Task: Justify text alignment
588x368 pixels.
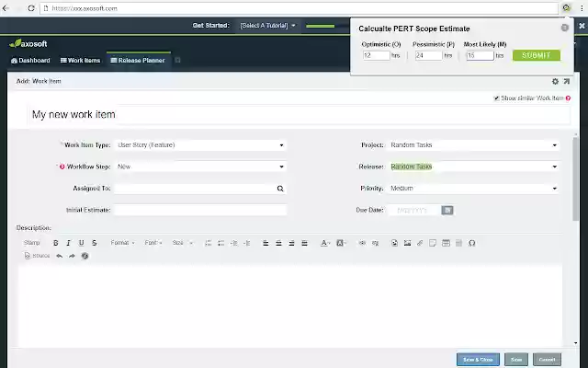Action: point(304,243)
